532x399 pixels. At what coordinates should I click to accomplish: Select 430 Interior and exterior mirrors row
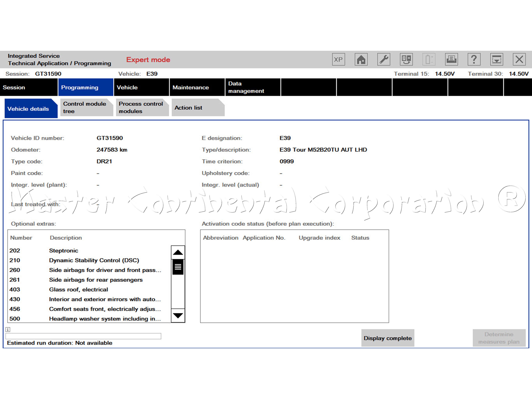point(89,299)
